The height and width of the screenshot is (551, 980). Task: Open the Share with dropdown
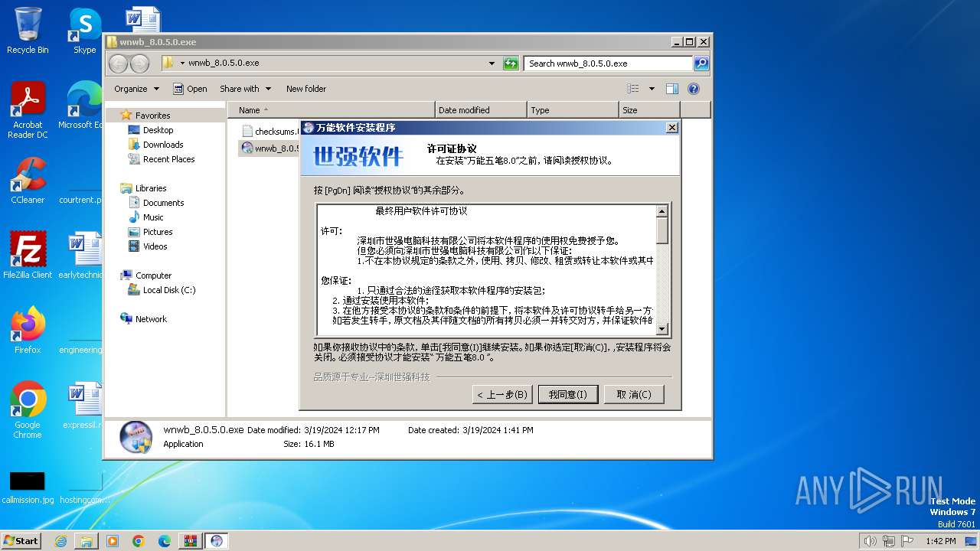pyautogui.click(x=245, y=89)
